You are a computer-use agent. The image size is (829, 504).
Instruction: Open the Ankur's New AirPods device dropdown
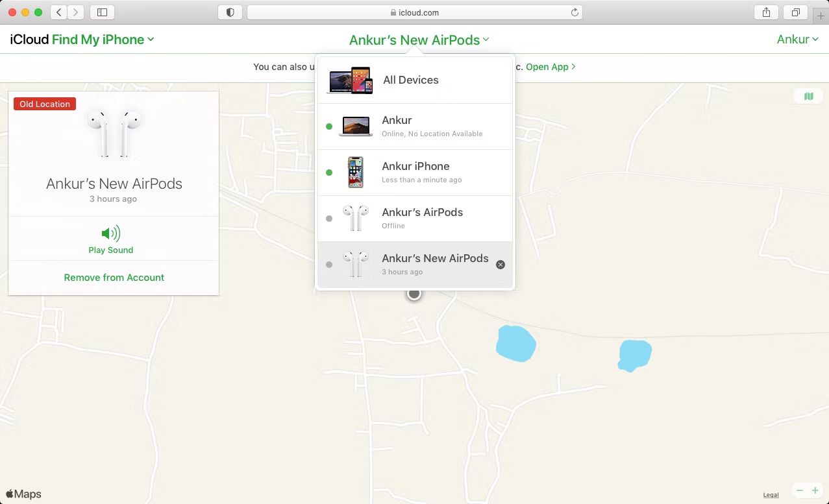click(x=419, y=40)
